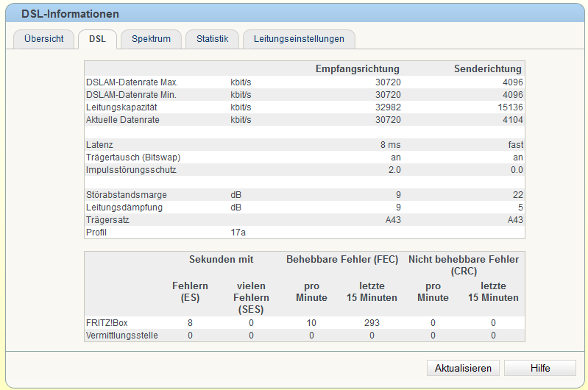Click the FEC last 15 minutes value 293
Screen dimensions: 588x390
click(x=372, y=323)
